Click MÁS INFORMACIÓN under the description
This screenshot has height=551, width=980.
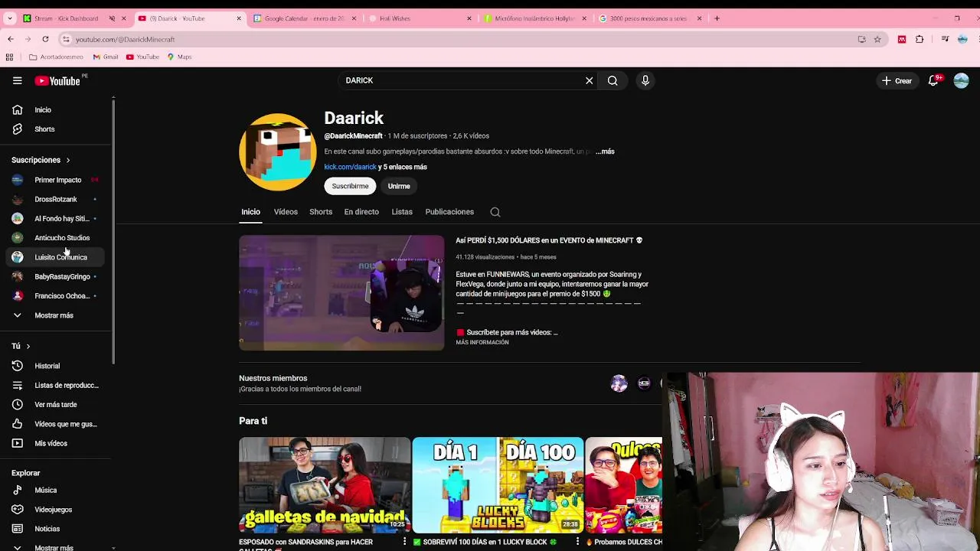(x=482, y=342)
